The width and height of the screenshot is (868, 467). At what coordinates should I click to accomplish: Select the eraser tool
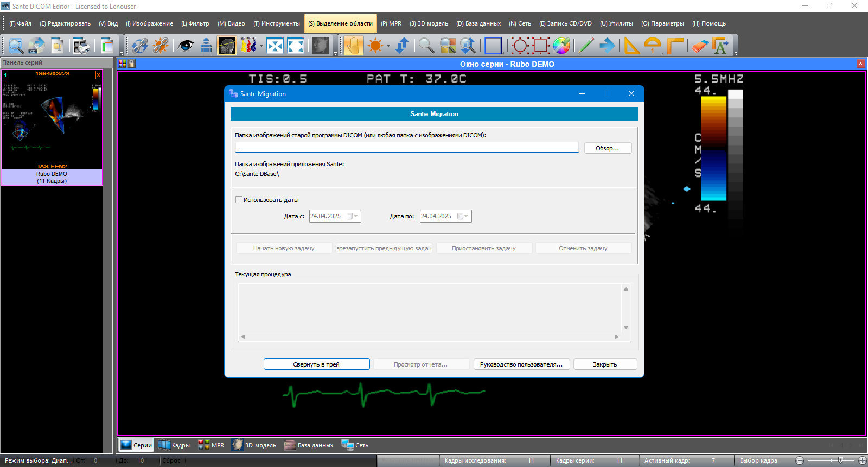tap(700, 46)
